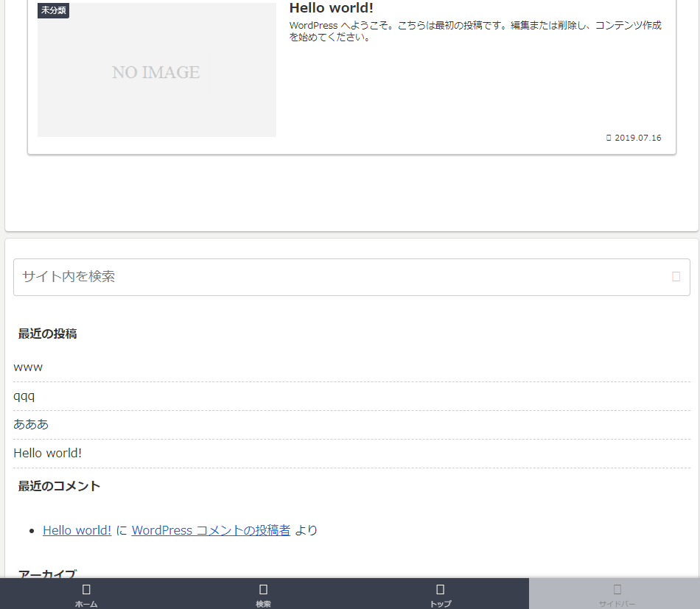
Task: Open the Hello world! post title
Action: pos(332,7)
